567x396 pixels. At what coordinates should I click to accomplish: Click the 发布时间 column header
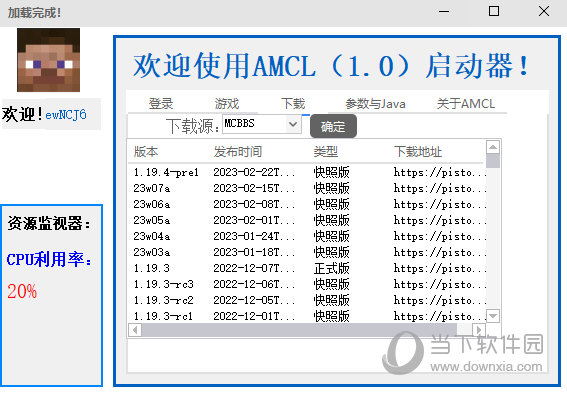pos(238,152)
